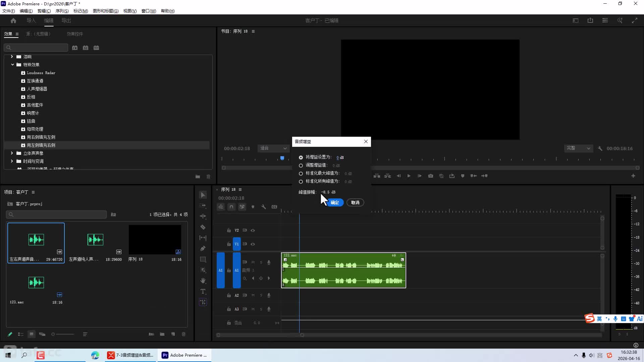Screen dimensions: 644x362
Task: Step forward one frame in Program monitor
Action: [420, 176]
